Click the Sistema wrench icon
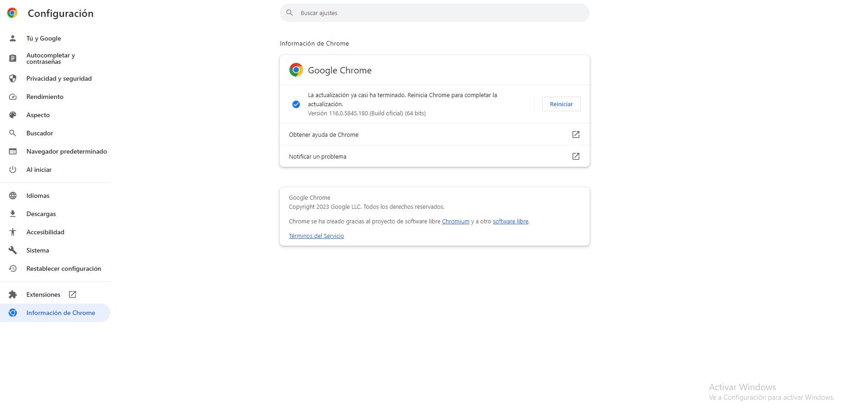The width and height of the screenshot is (868, 418). 13,250
